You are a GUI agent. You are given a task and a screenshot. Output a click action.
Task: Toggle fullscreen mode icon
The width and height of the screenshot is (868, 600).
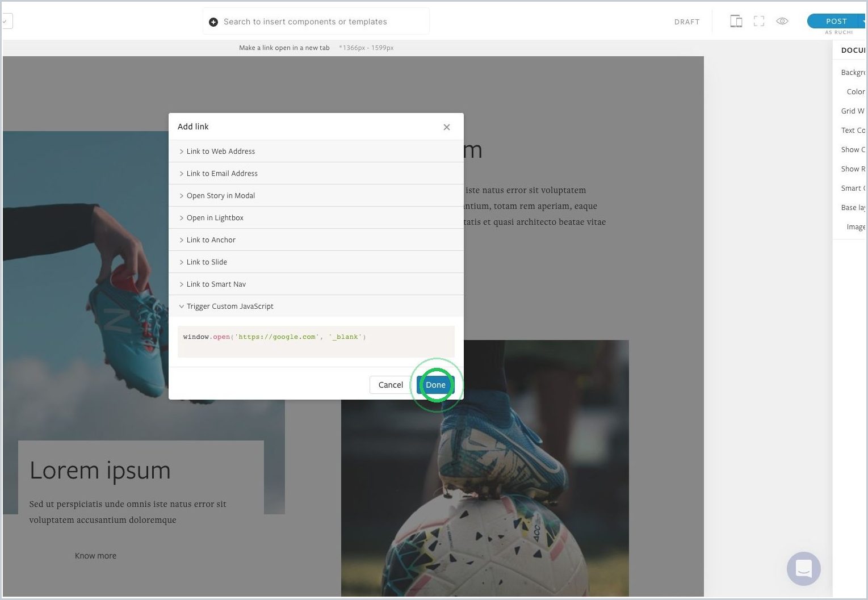click(x=759, y=21)
